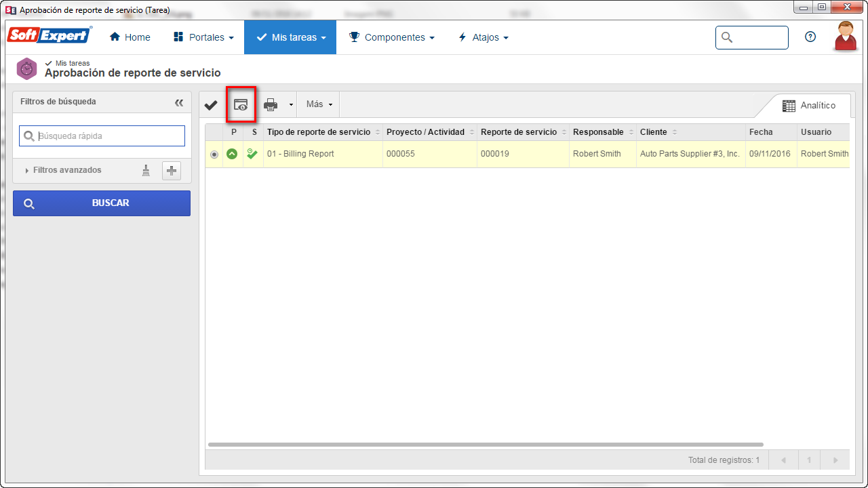Click the SoftExpert logo
This screenshot has height=488, width=868.
coord(50,35)
